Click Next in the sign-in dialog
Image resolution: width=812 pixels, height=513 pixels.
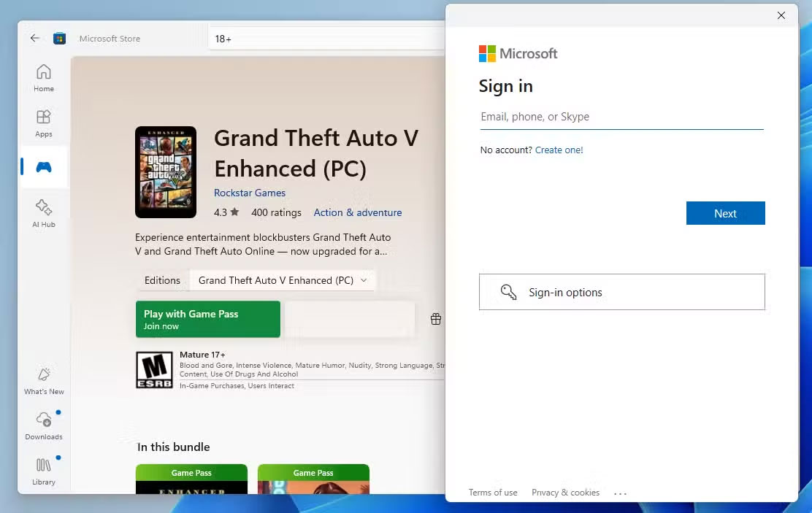(x=725, y=213)
